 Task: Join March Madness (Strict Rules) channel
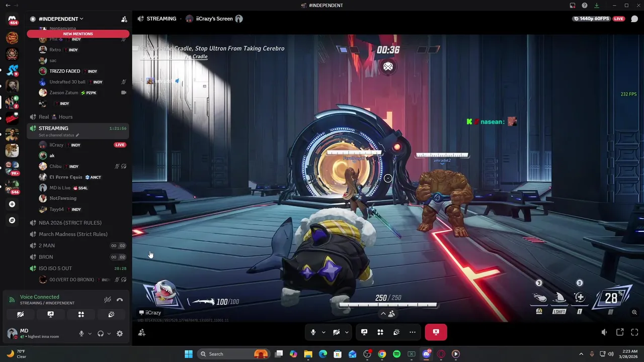tap(78, 234)
